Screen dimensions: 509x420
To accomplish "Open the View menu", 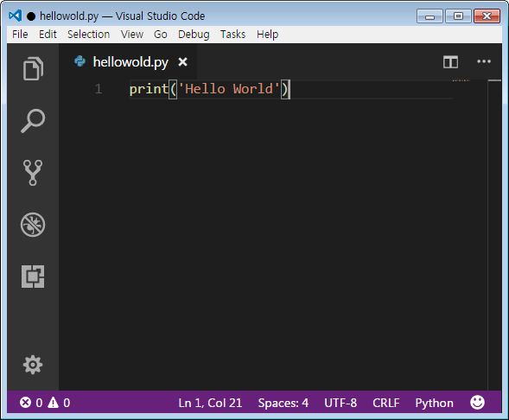I will (x=132, y=34).
